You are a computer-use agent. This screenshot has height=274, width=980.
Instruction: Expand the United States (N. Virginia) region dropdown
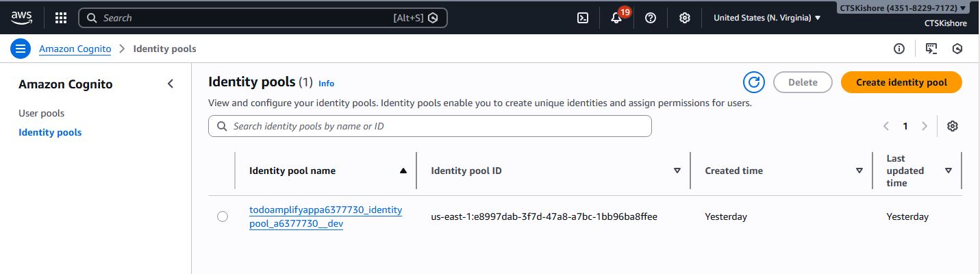(767, 18)
